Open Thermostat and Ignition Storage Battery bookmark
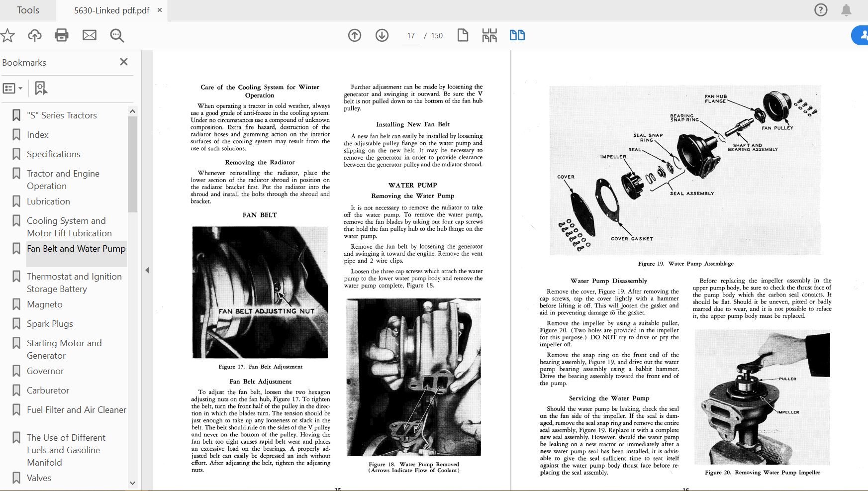The width and height of the screenshot is (868, 491). coord(74,283)
